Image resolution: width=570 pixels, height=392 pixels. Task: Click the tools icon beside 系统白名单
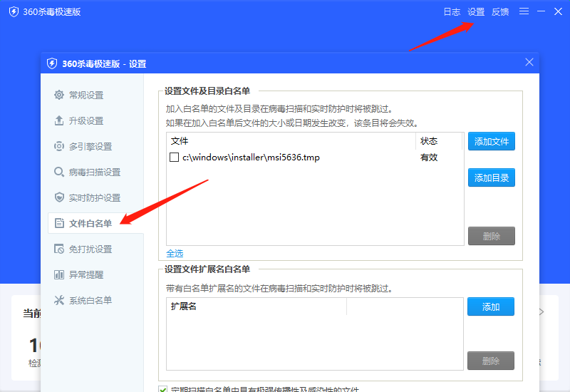click(59, 300)
